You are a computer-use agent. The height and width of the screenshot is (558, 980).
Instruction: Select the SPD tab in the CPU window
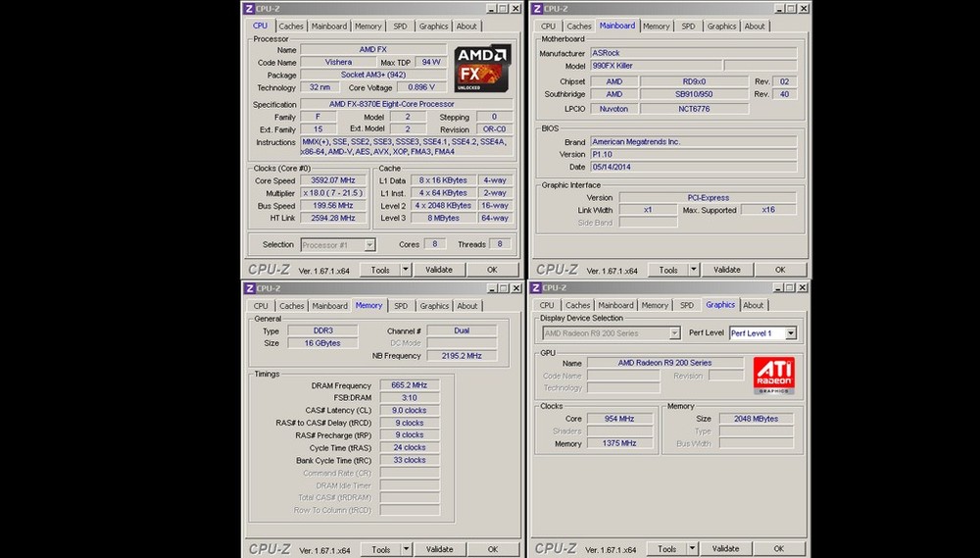400,26
